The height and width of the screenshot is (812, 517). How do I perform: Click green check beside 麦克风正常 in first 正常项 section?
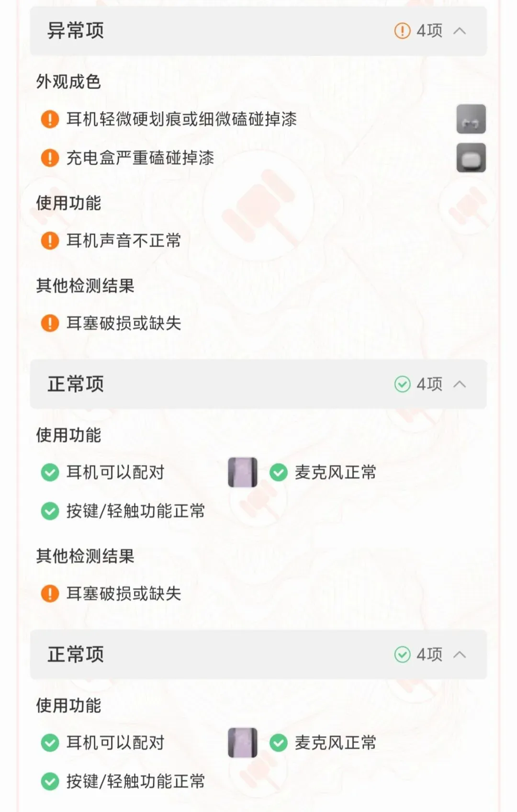click(x=279, y=473)
